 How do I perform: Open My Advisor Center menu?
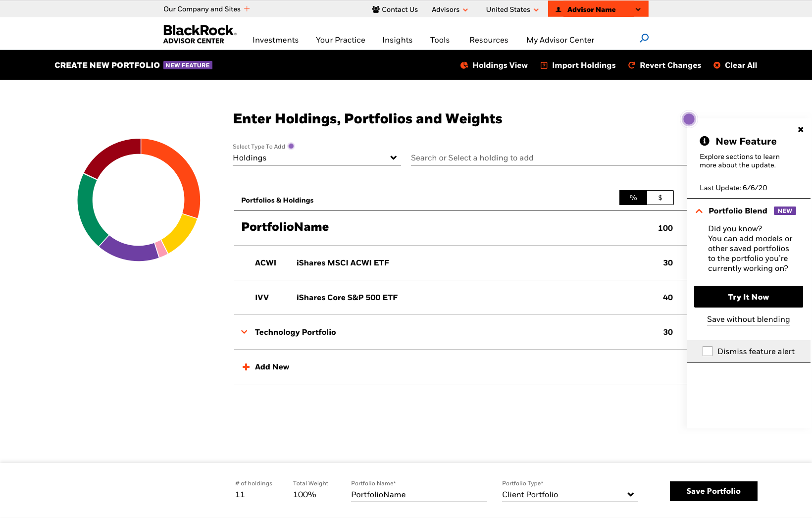coord(560,40)
